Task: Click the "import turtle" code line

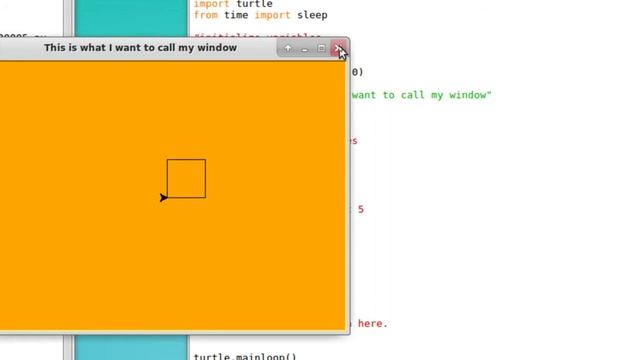Action: pyautogui.click(x=233, y=4)
